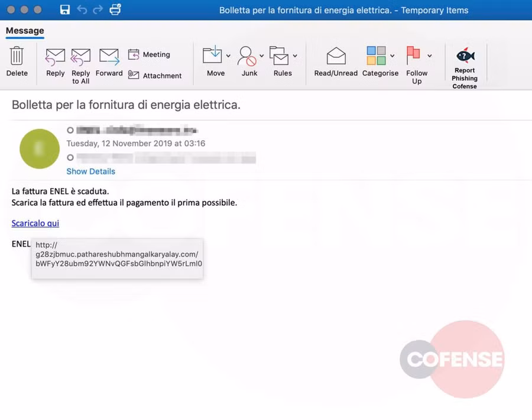This screenshot has height=420, width=532.
Task: Click the Undo arrow in title bar
Action: 82,10
